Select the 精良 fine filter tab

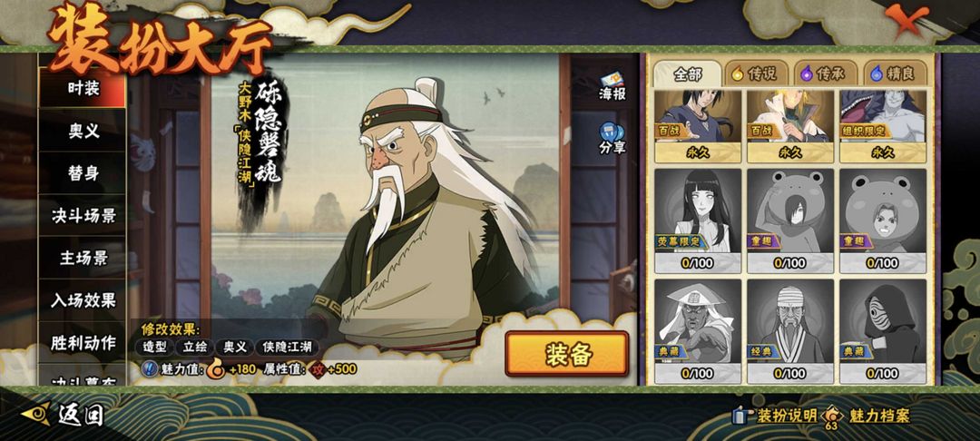(x=894, y=73)
